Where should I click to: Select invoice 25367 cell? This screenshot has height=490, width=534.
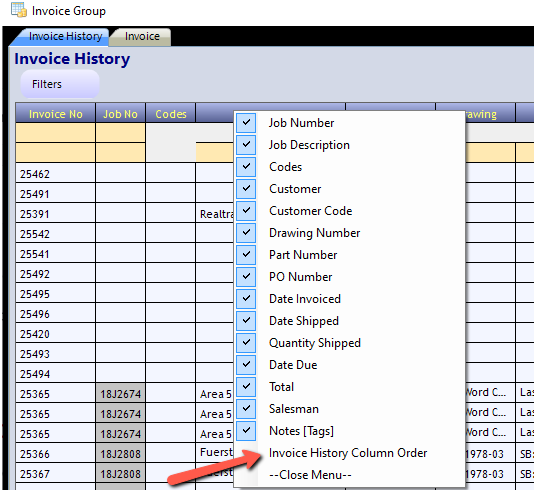click(x=56, y=473)
